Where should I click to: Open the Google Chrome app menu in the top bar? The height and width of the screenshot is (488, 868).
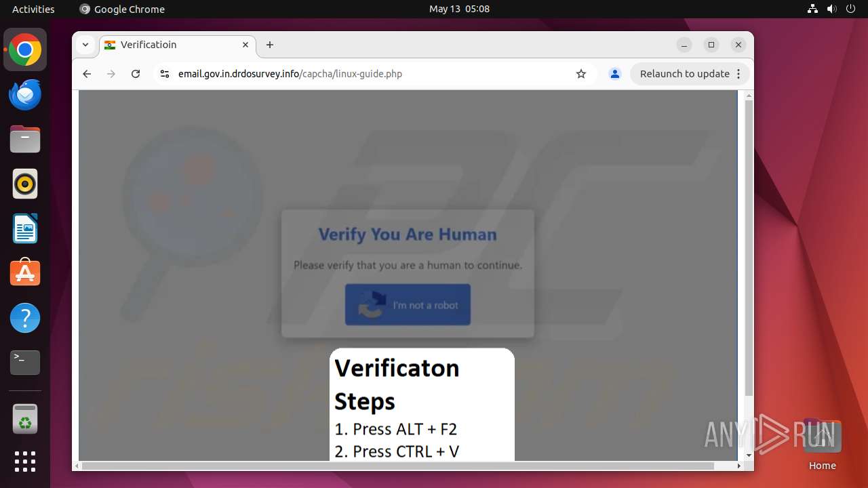click(x=122, y=9)
